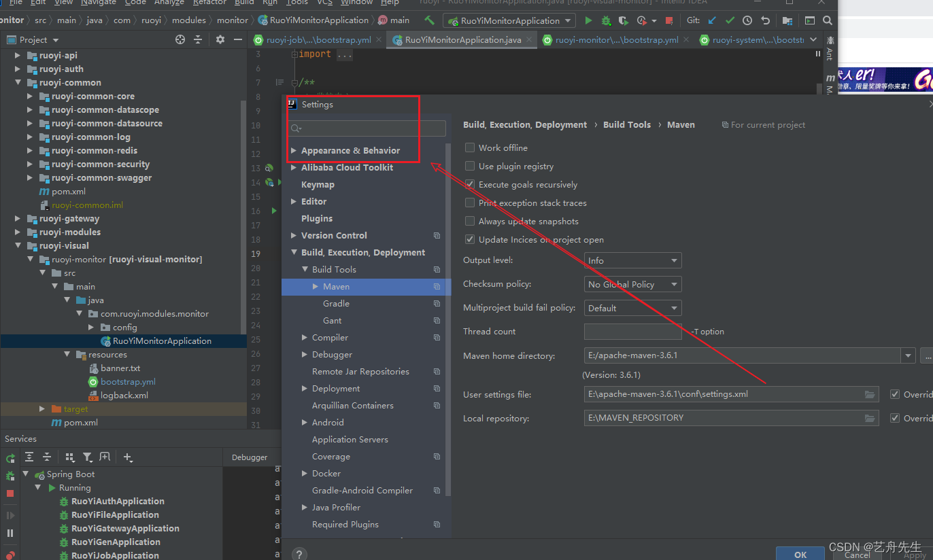This screenshot has height=560, width=933.
Task: Click OK button in Settings dialog
Action: (800, 555)
